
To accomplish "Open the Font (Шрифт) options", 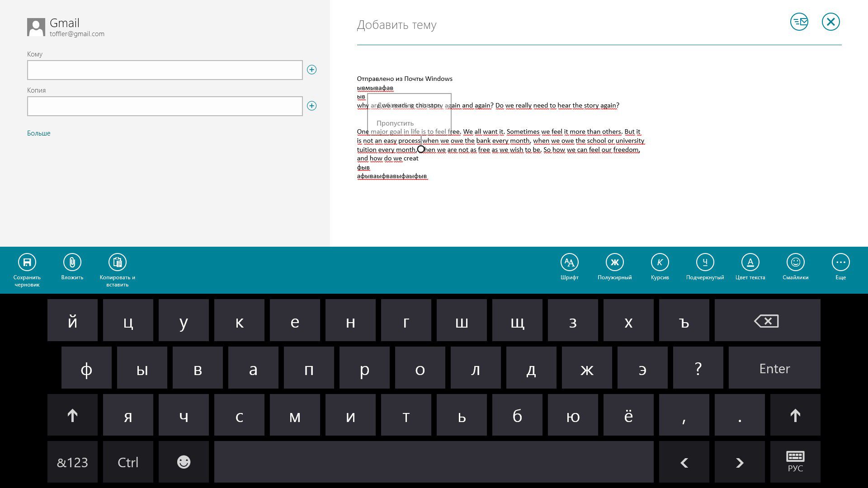I will (x=570, y=262).
